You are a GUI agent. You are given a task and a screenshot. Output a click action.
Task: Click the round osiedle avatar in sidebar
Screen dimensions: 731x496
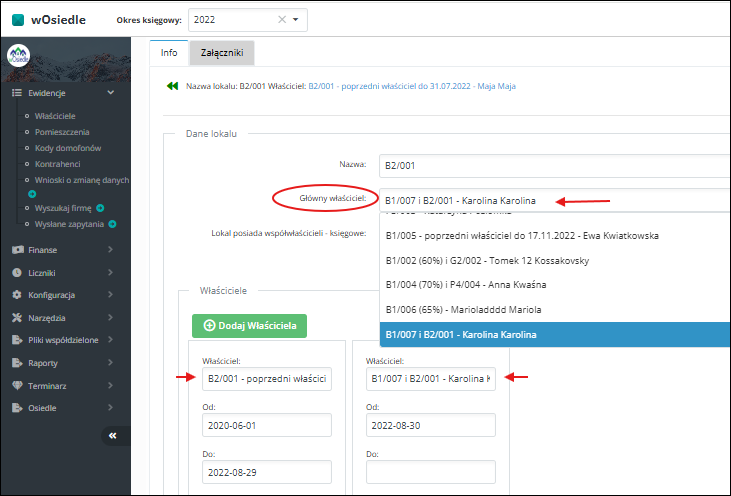click(x=17, y=57)
